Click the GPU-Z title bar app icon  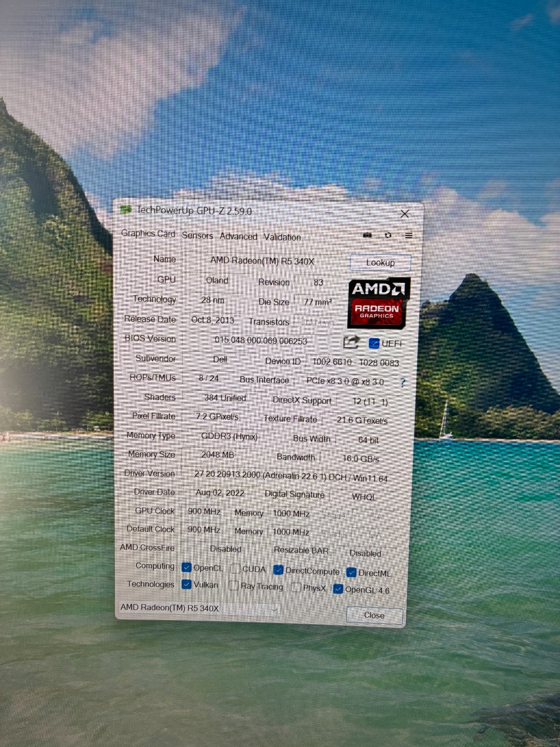(x=126, y=210)
